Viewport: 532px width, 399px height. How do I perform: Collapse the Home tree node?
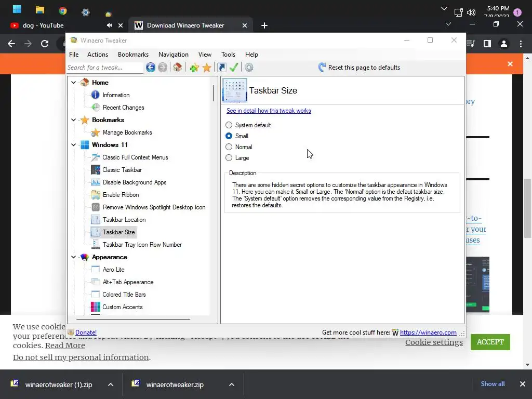click(73, 83)
